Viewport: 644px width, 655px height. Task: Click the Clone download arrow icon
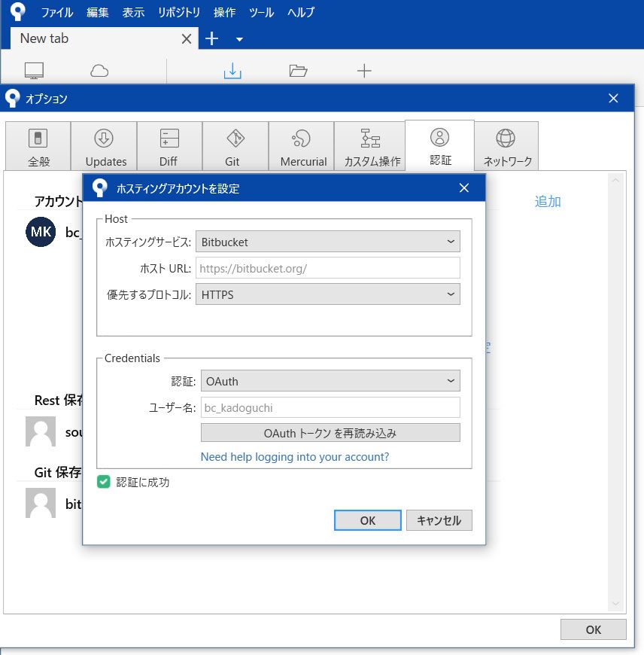coord(232,71)
